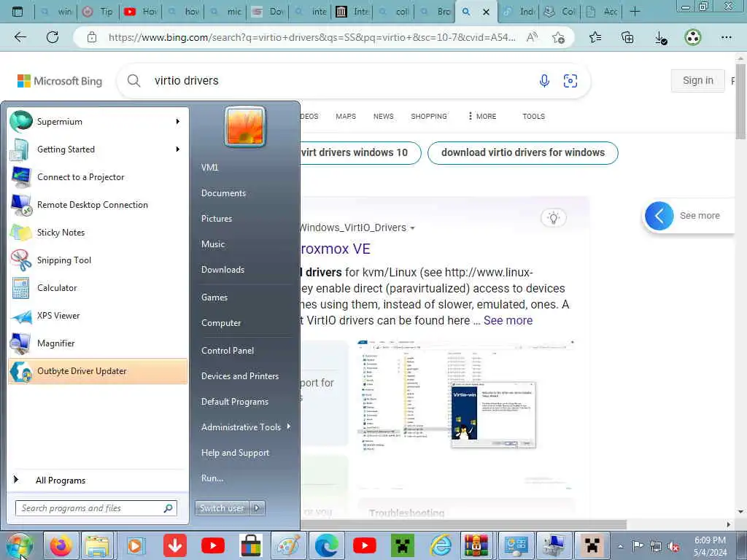The height and width of the screenshot is (560, 747).
Task: Launch Calculator from the Start menu
Action: pos(98,287)
